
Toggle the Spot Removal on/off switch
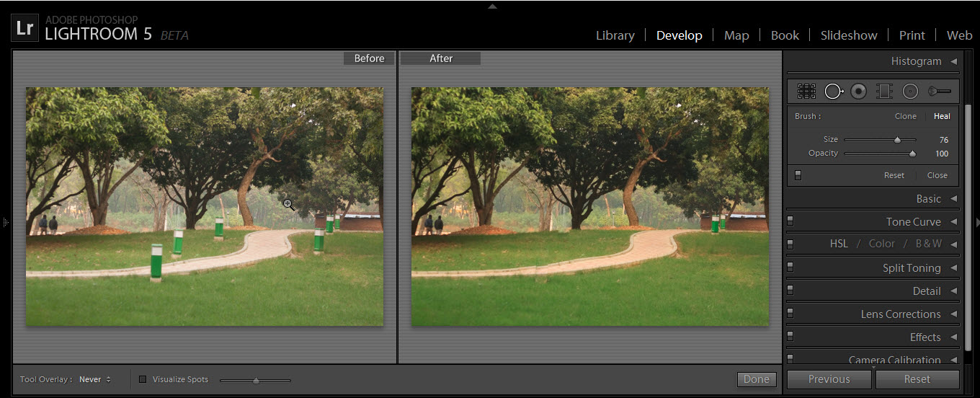click(x=798, y=175)
